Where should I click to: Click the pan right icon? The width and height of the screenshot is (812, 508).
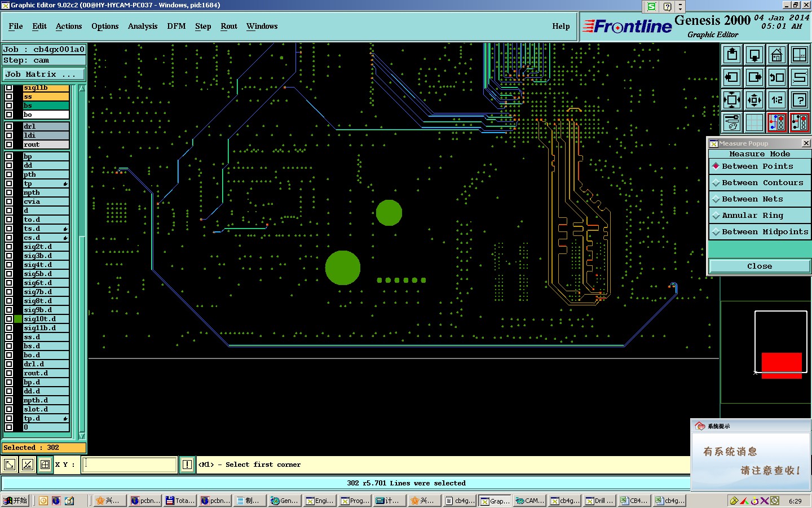(754, 77)
